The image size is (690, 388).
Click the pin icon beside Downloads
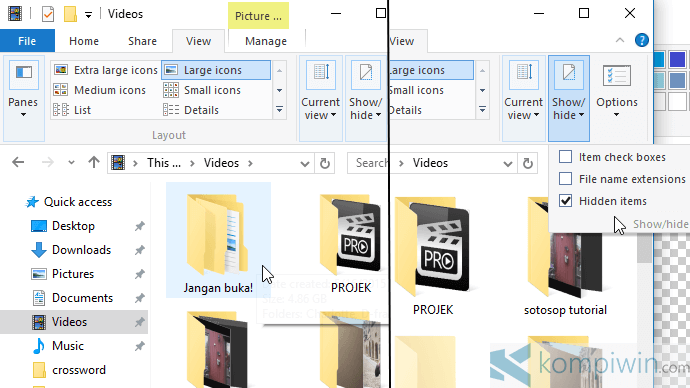[139, 250]
